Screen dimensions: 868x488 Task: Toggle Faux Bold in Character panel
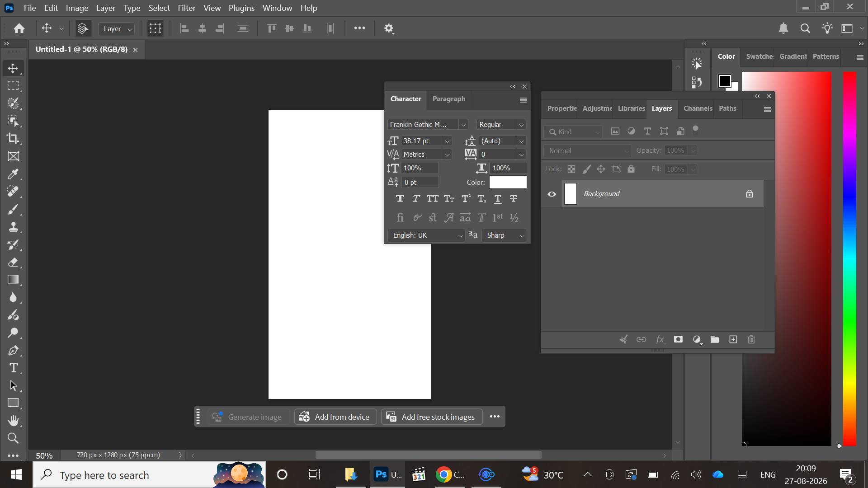pyautogui.click(x=400, y=199)
